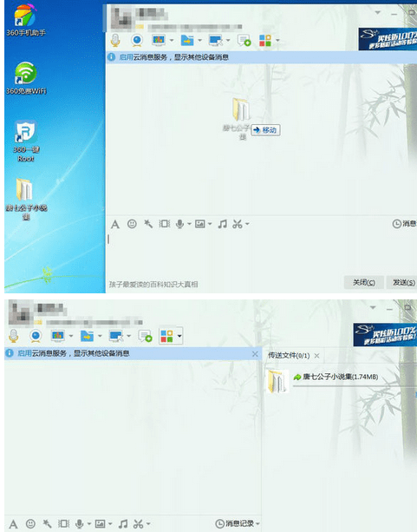Screen dimensions: 417x532
Task: Expand remote desktop dropdown in top window
Action: (x=228, y=41)
